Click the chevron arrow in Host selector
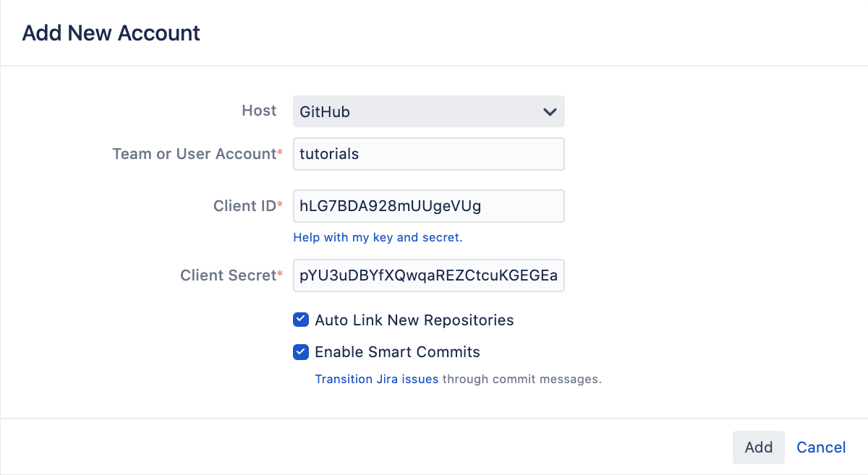Viewport: 868px width, 475px height. (x=550, y=112)
